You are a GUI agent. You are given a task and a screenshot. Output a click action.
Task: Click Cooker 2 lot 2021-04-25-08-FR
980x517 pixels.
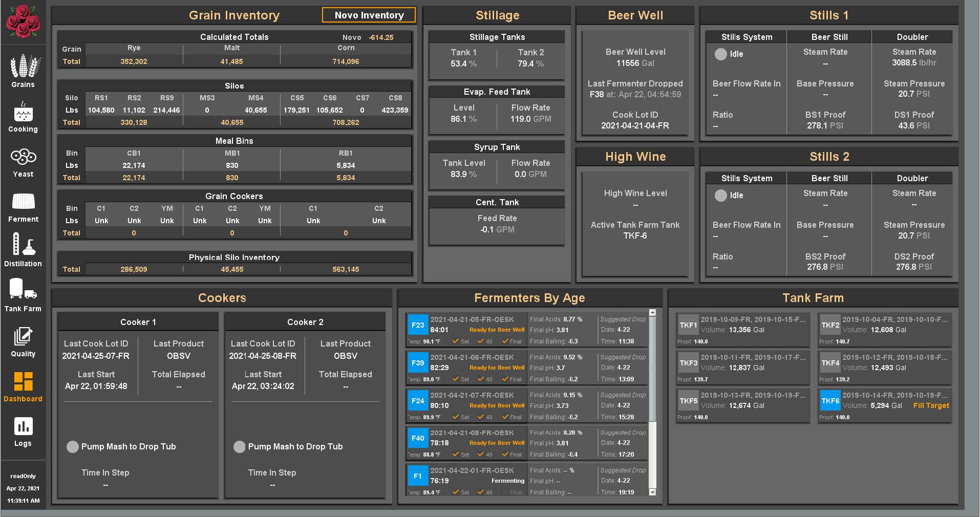(x=263, y=356)
